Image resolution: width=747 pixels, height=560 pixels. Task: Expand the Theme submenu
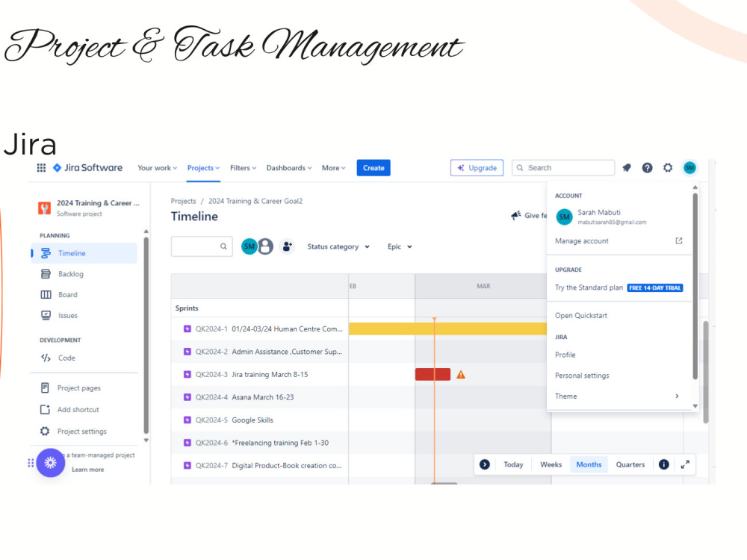(618, 396)
